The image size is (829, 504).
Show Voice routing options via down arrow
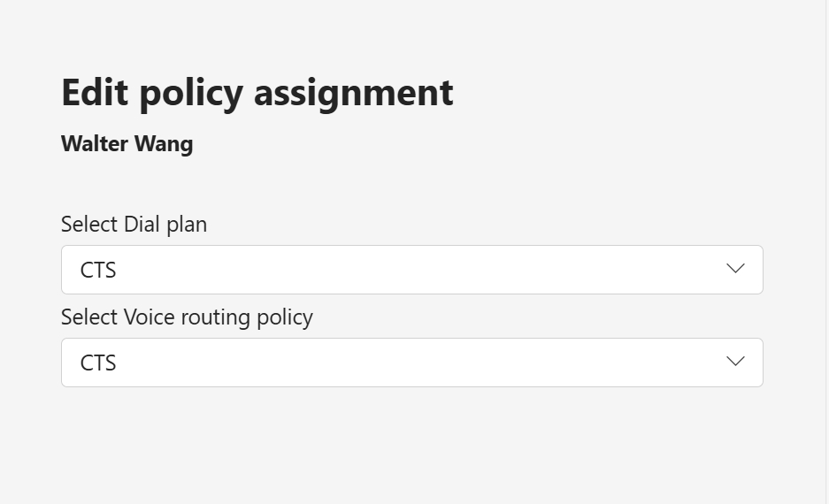735,362
